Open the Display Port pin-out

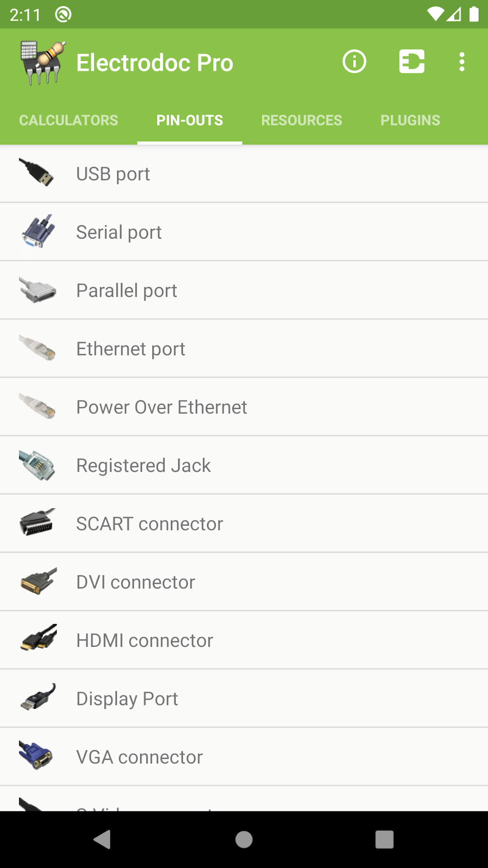pyautogui.click(x=127, y=699)
